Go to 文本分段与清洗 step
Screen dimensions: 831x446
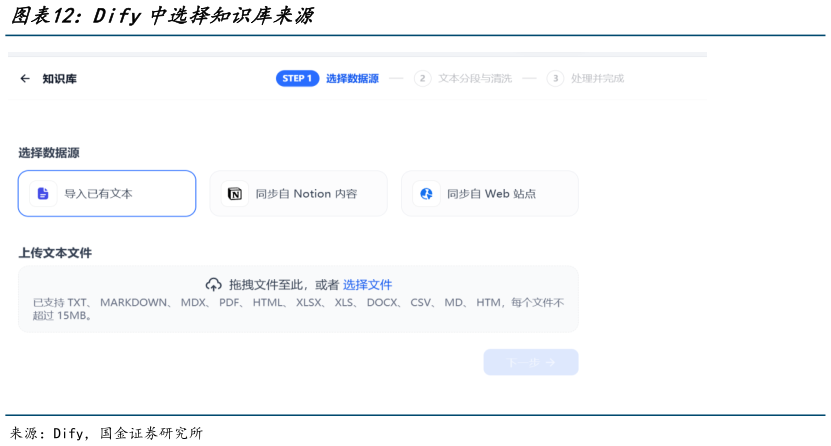click(475, 78)
